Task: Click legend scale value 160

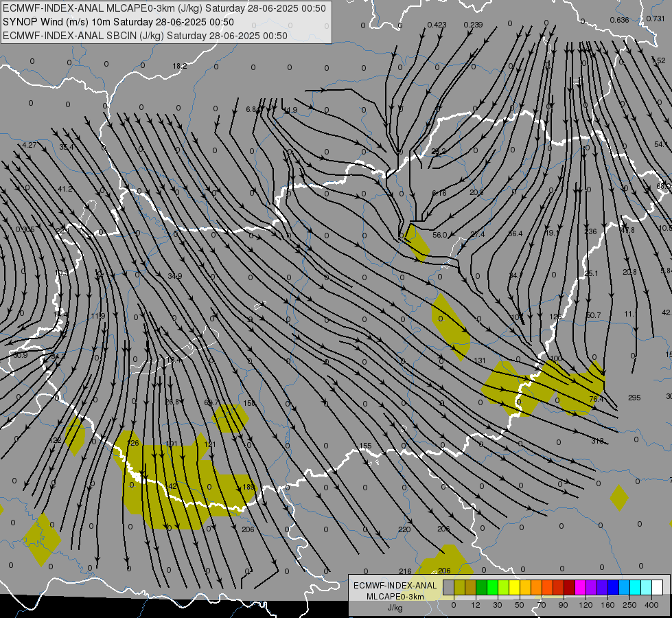Action: click(607, 605)
